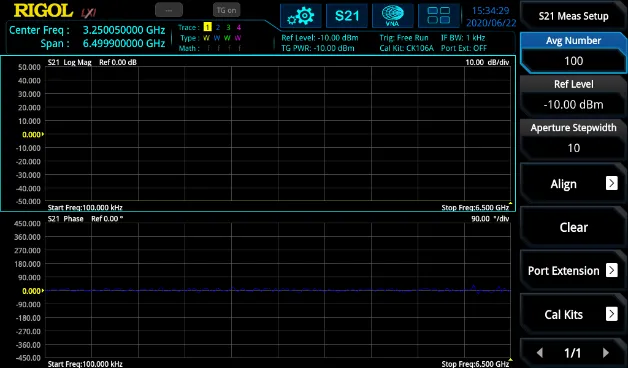Select trace 2 in trace list
Screen dimensions: 628x368
click(x=217, y=27)
